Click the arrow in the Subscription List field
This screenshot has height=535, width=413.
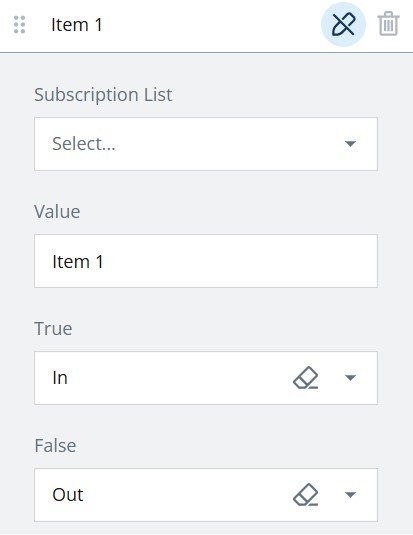[x=350, y=144]
